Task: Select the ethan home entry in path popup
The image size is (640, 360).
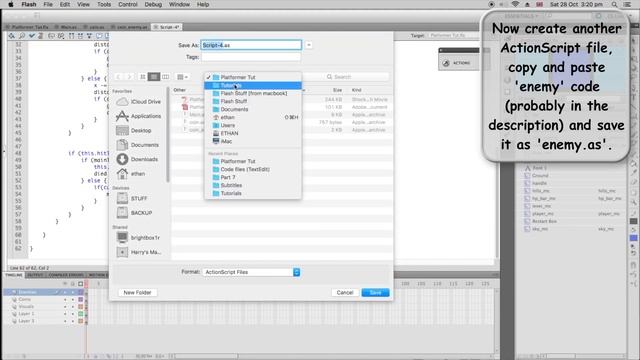Action: point(253,117)
